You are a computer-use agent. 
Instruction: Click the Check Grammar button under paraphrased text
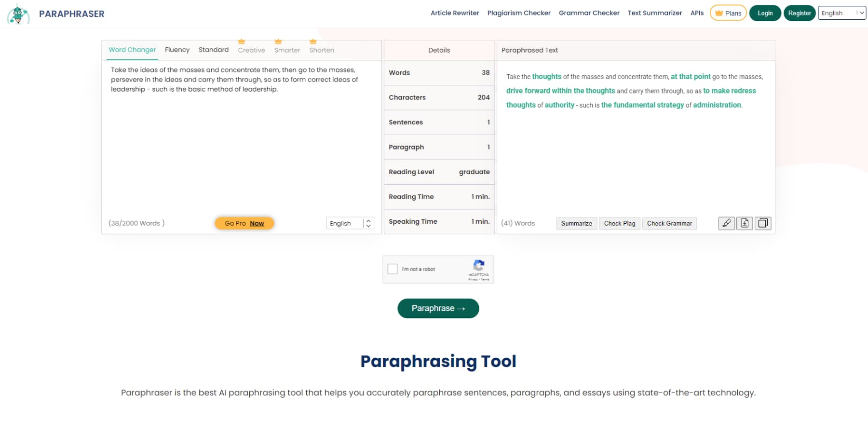pos(669,223)
